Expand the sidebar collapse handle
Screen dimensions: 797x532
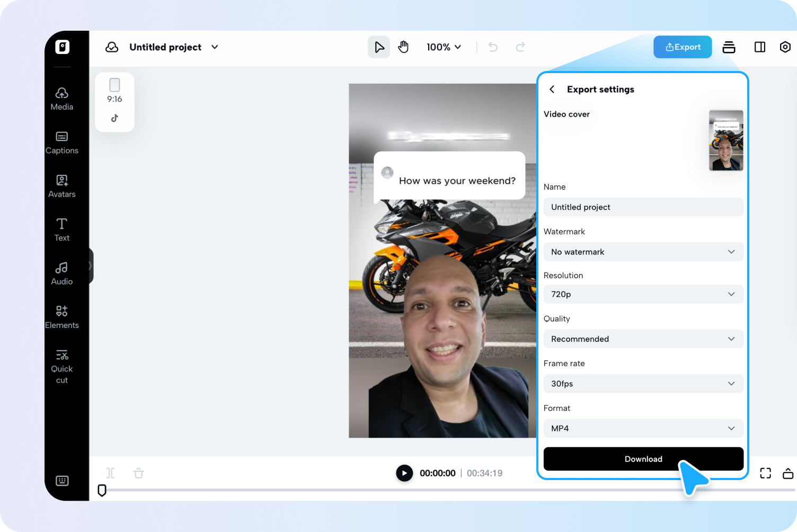pyautogui.click(x=91, y=266)
